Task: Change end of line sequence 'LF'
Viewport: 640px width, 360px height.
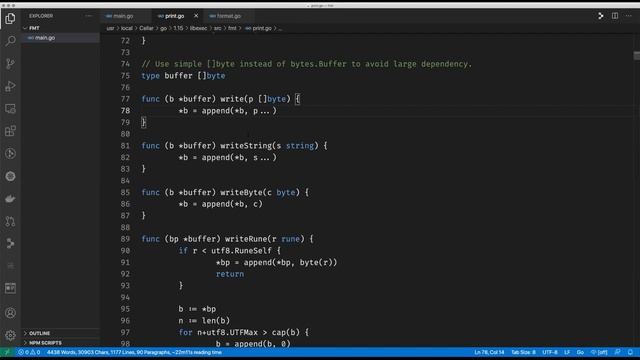Action: [567, 352]
